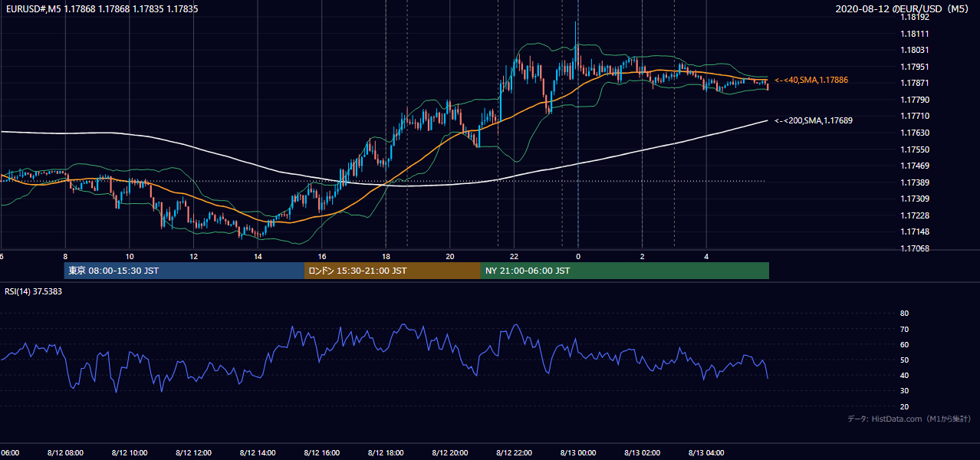Open the HistData.com data source credit
980x460 pixels.
[x=909, y=419]
